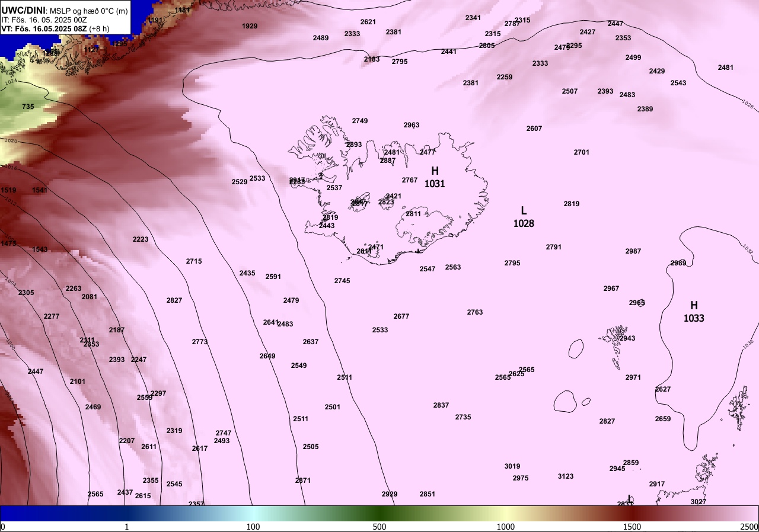Click the height value 2627
759x532 pixels.
(x=663, y=389)
